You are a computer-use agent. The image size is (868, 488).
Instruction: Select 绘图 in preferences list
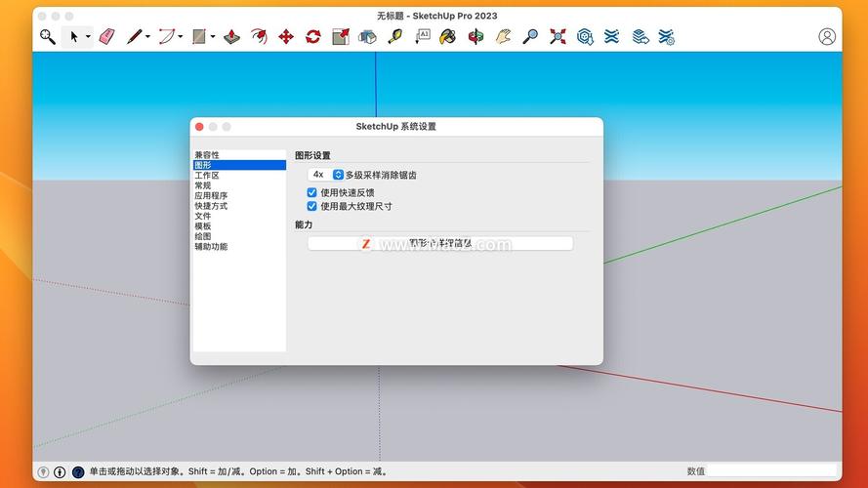pyautogui.click(x=239, y=236)
